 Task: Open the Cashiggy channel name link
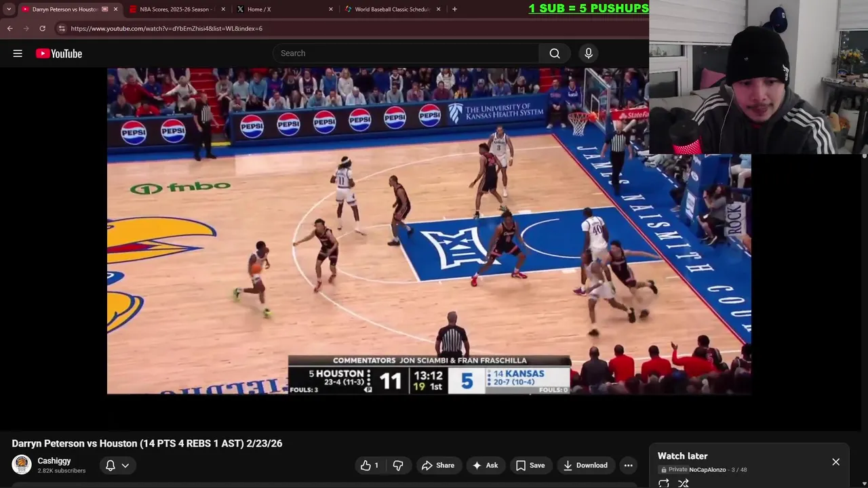pyautogui.click(x=54, y=461)
